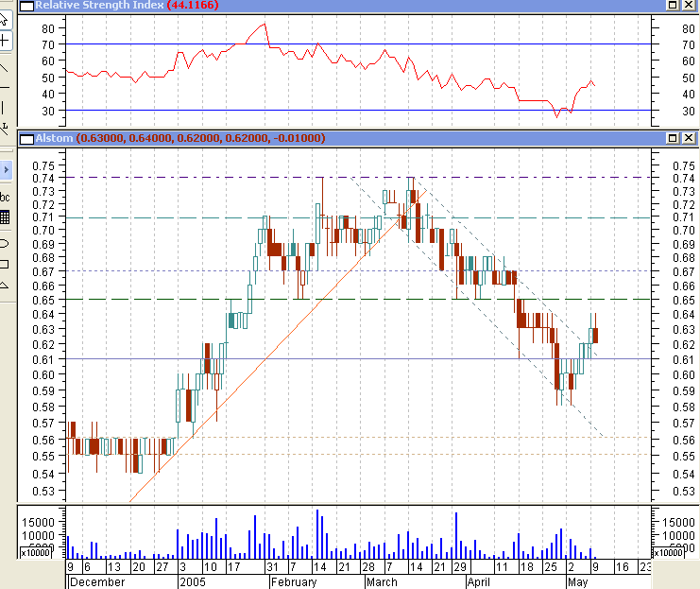This screenshot has width=700, height=589.
Task: Click the 15000 label on left volume axis
Action: [39, 522]
